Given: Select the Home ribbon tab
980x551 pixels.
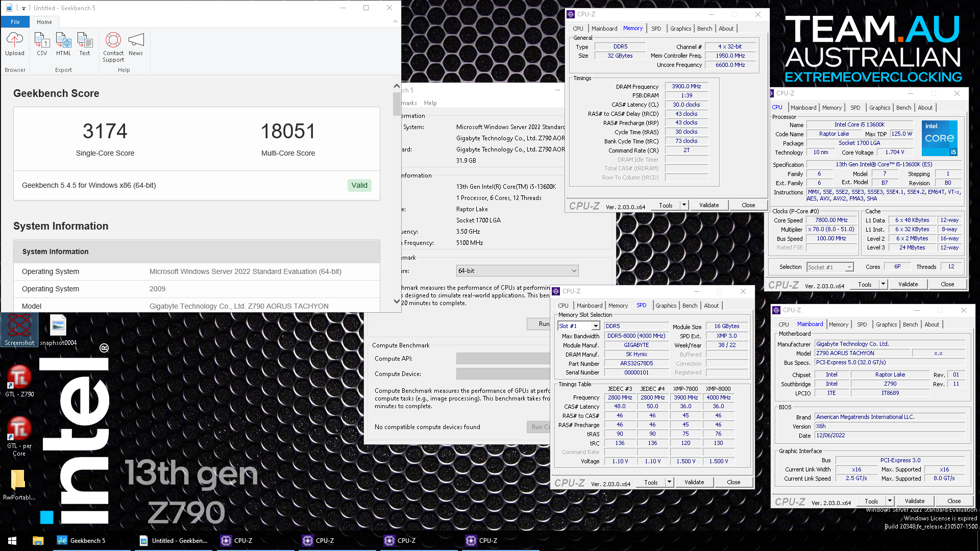Looking at the screenshot, I should coord(44,22).
